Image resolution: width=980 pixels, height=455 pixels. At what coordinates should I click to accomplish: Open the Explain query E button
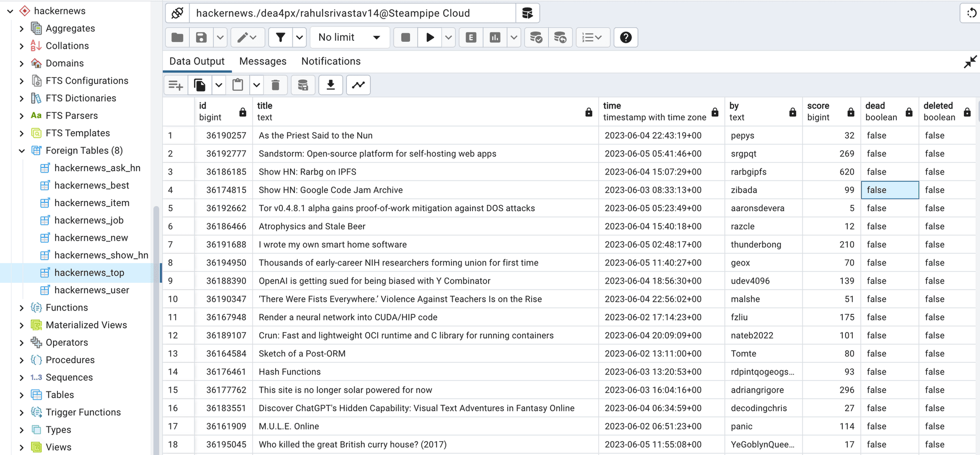[471, 37]
